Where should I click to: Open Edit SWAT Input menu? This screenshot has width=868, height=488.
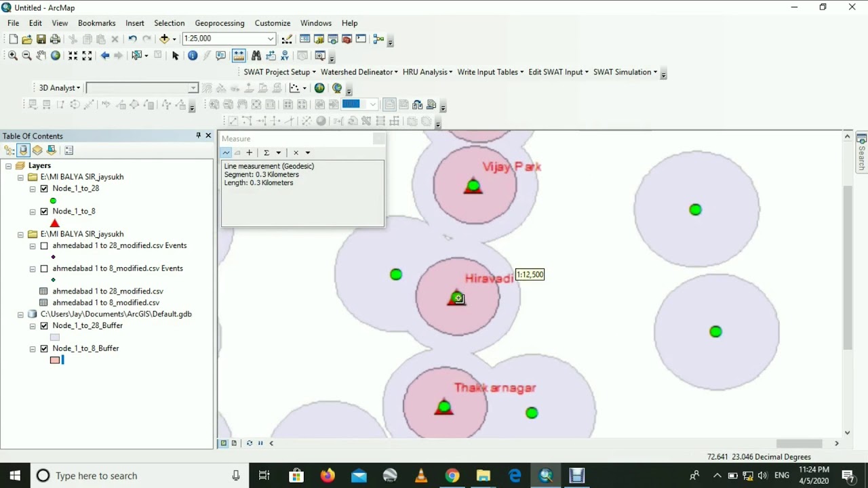point(559,72)
